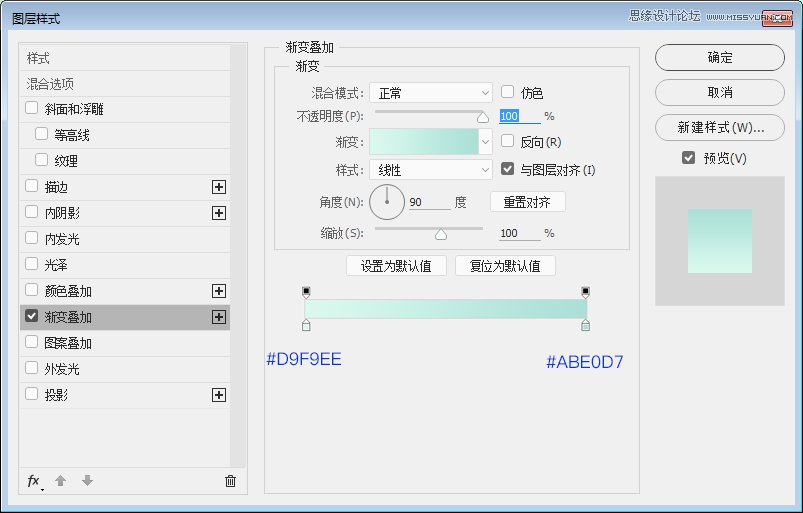Image resolution: width=803 pixels, height=513 pixels.
Task: Click 缩放 scale slider handle
Action: click(440, 234)
